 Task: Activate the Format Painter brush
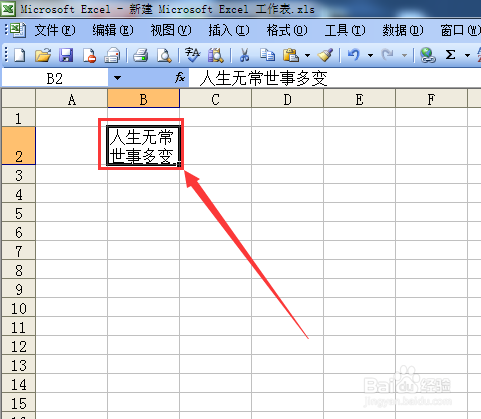[x=325, y=55]
